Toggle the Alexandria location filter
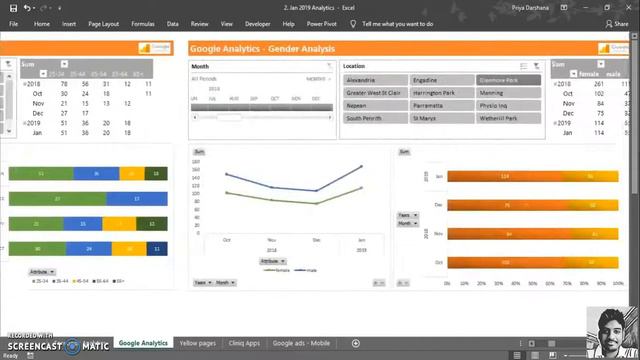The image size is (640, 360). pyautogui.click(x=376, y=80)
